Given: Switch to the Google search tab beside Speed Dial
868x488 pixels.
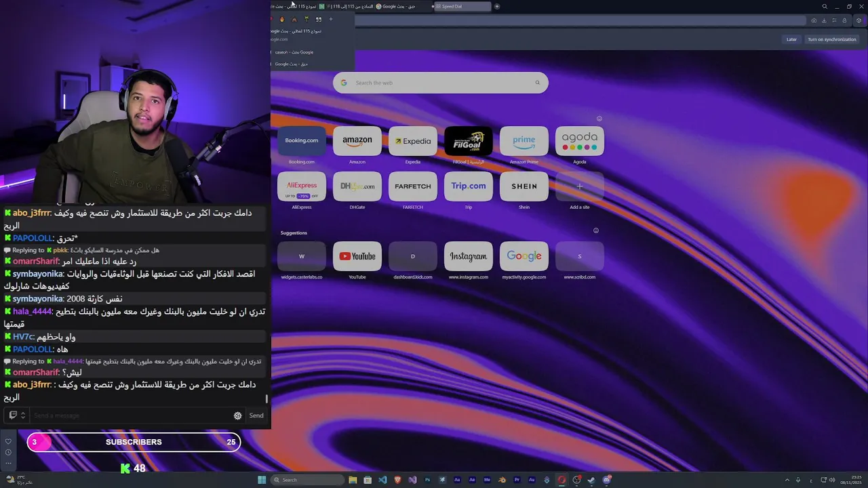Looking at the screenshot, I should tap(403, 6).
